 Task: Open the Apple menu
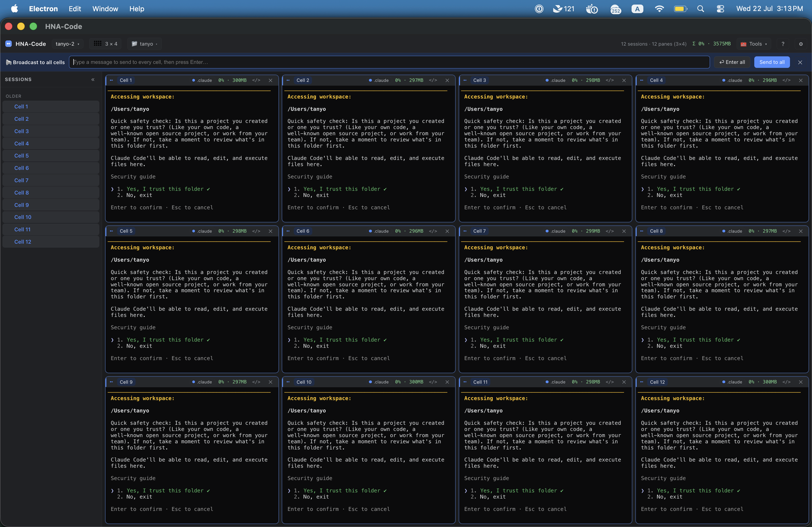[14, 9]
